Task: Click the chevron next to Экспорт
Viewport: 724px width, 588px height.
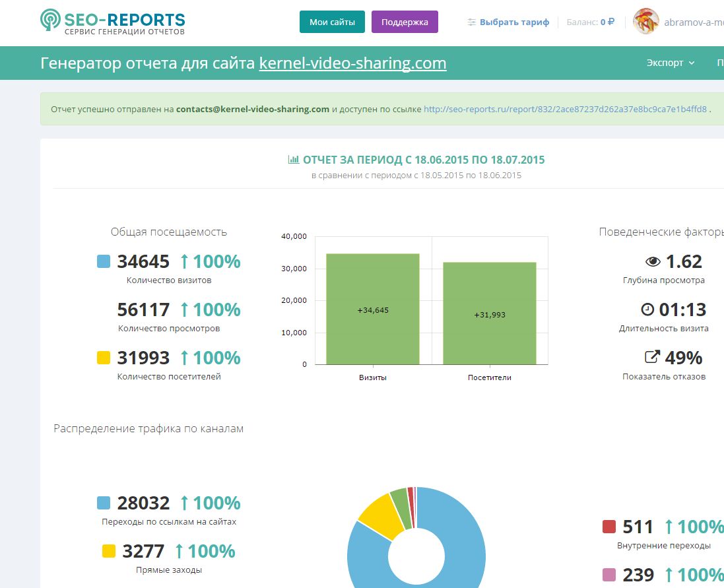Action: pyautogui.click(x=691, y=63)
